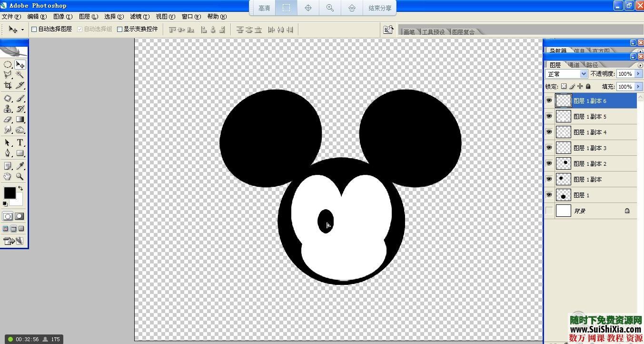Select the Rectangle shape tool

click(x=20, y=153)
